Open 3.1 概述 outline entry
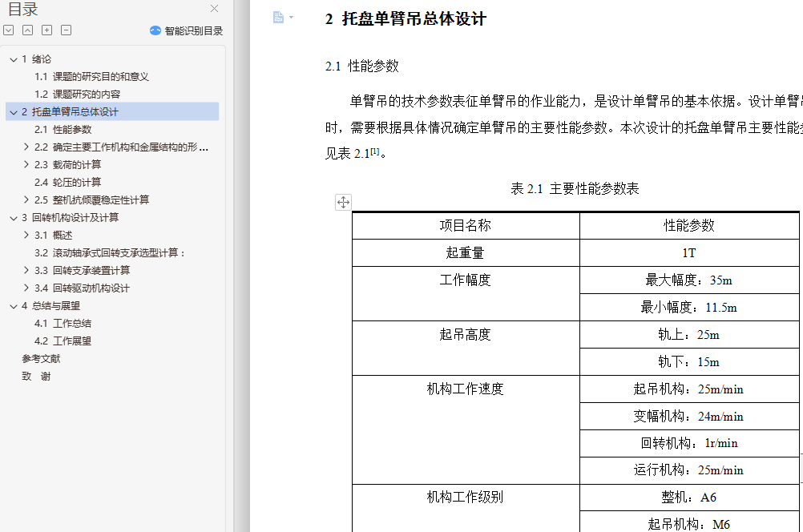Viewport: 803px width, 532px height. point(53,235)
